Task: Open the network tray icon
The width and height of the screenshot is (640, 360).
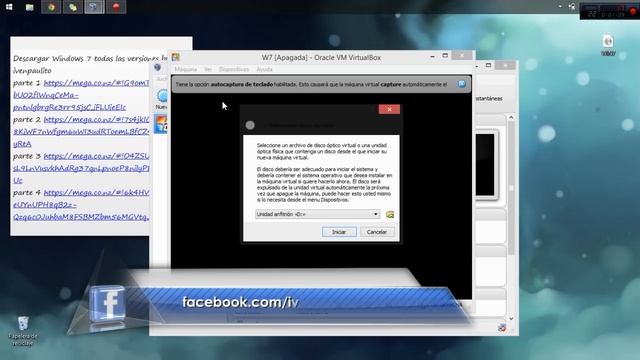Action: click(572, 7)
